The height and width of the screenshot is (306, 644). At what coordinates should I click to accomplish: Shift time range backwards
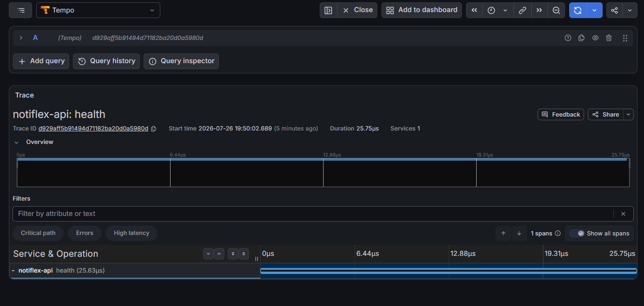[x=474, y=10]
